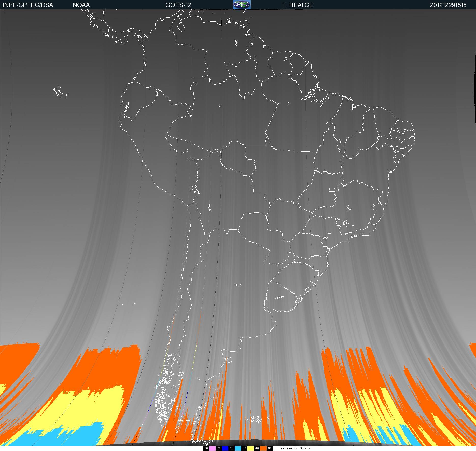Click the Temperatura Celsius legend caption

pyautogui.click(x=295, y=448)
